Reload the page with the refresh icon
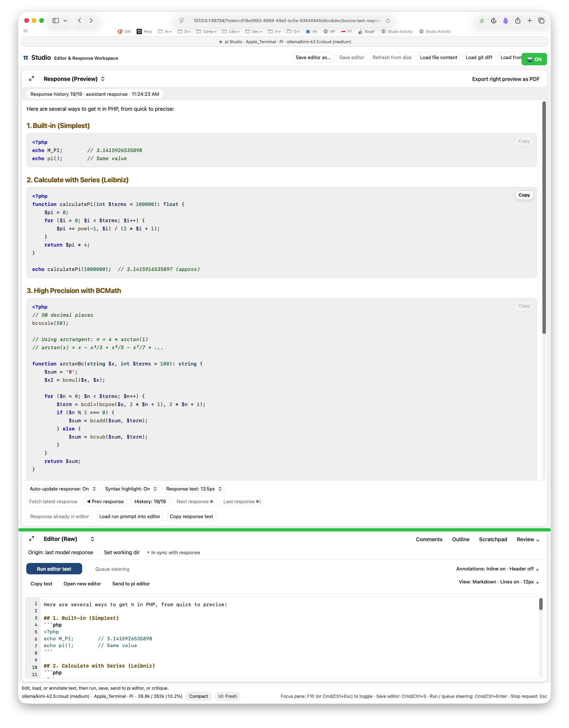Viewport: 569px width, 728px height. (x=388, y=21)
